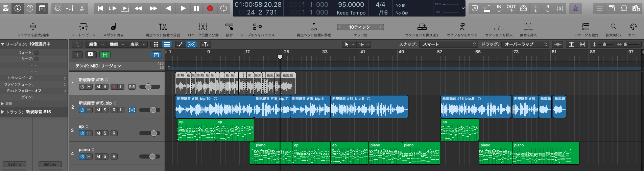The height and width of the screenshot is (171, 644).
Task: Open the Snap (スナップ) Smart dropdown
Action: click(448, 44)
